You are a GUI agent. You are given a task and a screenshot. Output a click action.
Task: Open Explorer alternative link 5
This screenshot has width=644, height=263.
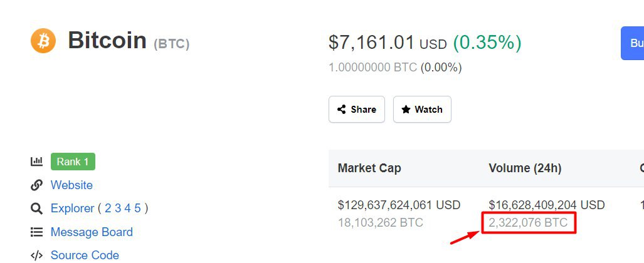click(x=137, y=209)
